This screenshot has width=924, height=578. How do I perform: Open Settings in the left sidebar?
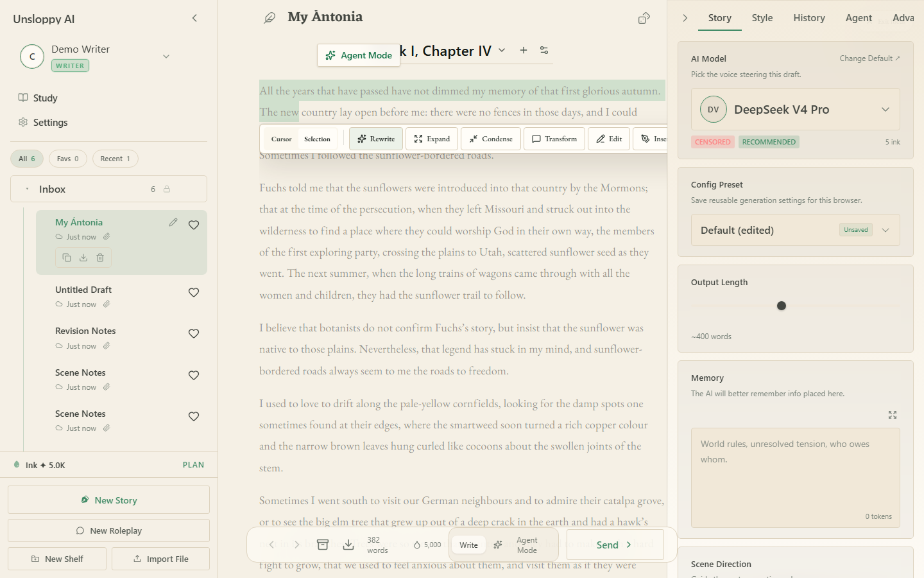coord(43,122)
